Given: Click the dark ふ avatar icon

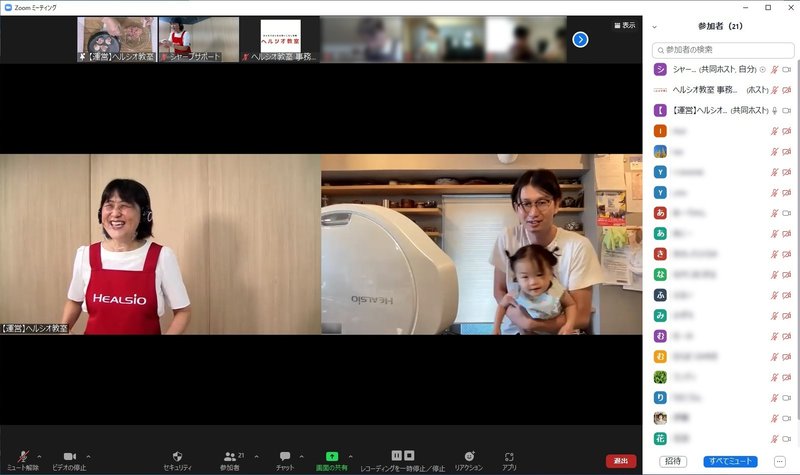Looking at the screenshot, I should point(660,295).
